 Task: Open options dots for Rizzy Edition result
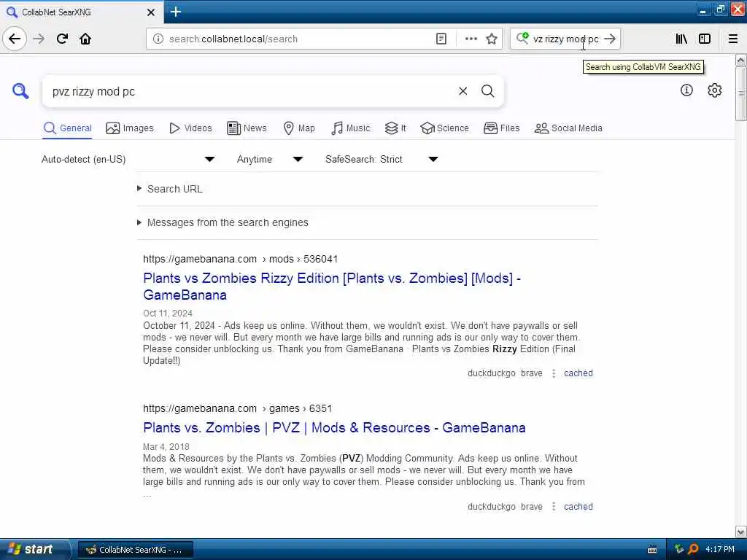(554, 373)
